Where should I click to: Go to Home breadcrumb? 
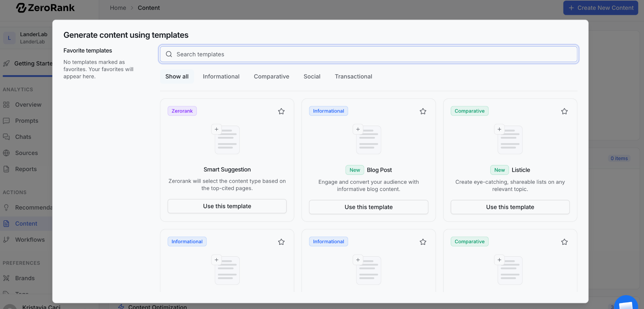[x=118, y=8]
